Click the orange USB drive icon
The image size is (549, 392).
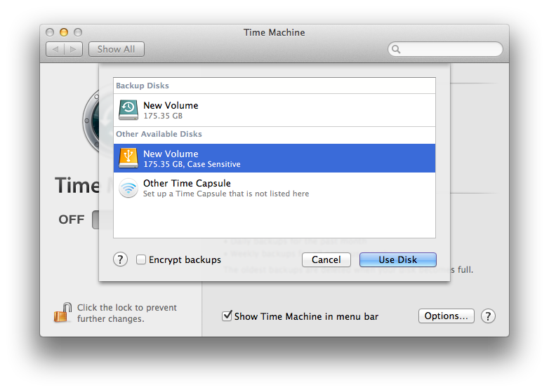128,158
